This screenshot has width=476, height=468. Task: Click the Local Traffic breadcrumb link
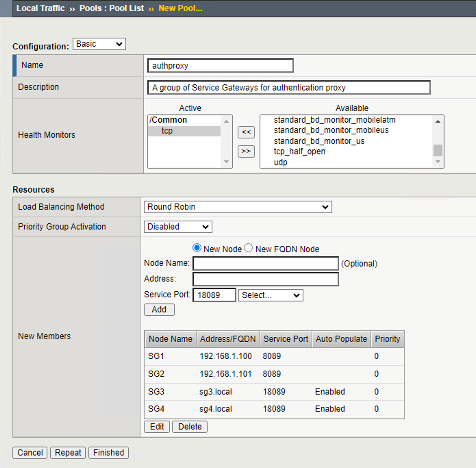40,8
